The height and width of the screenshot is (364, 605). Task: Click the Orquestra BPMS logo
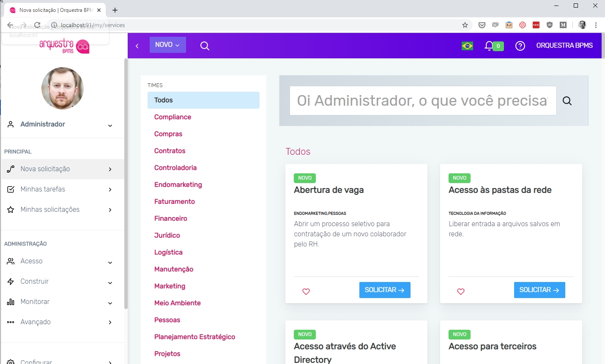tap(64, 46)
